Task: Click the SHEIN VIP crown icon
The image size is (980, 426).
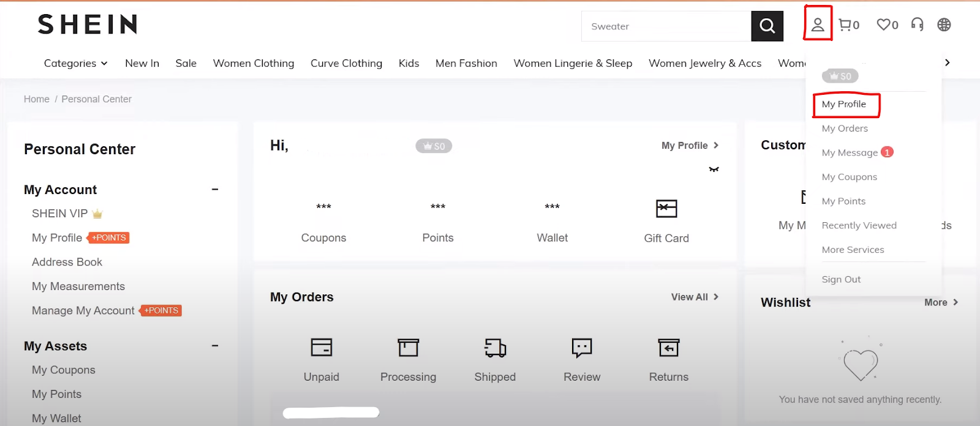Action: coord(97,214)
